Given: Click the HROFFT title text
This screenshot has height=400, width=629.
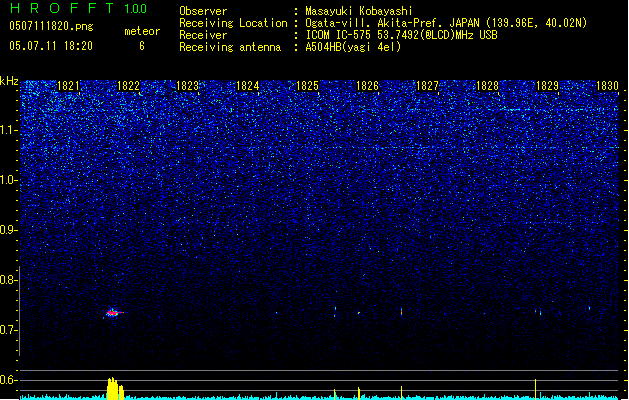Looking at the screenshot, I should 62,8.
